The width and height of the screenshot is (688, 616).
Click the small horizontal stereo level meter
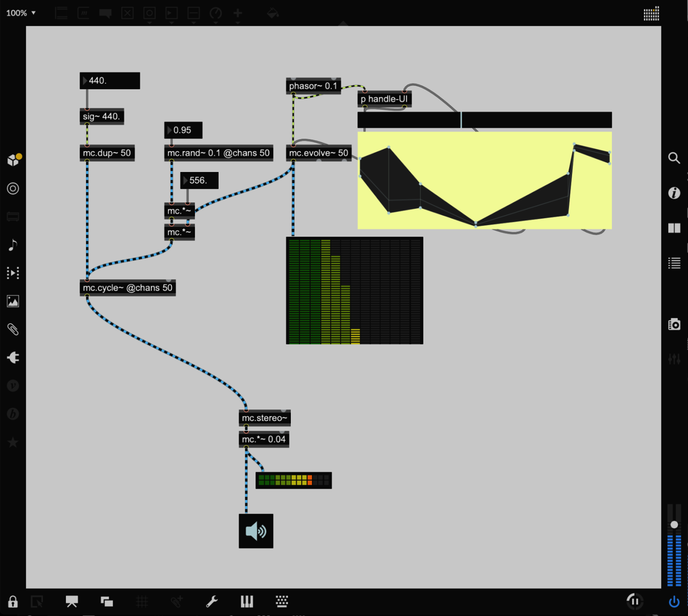[294, 480]
